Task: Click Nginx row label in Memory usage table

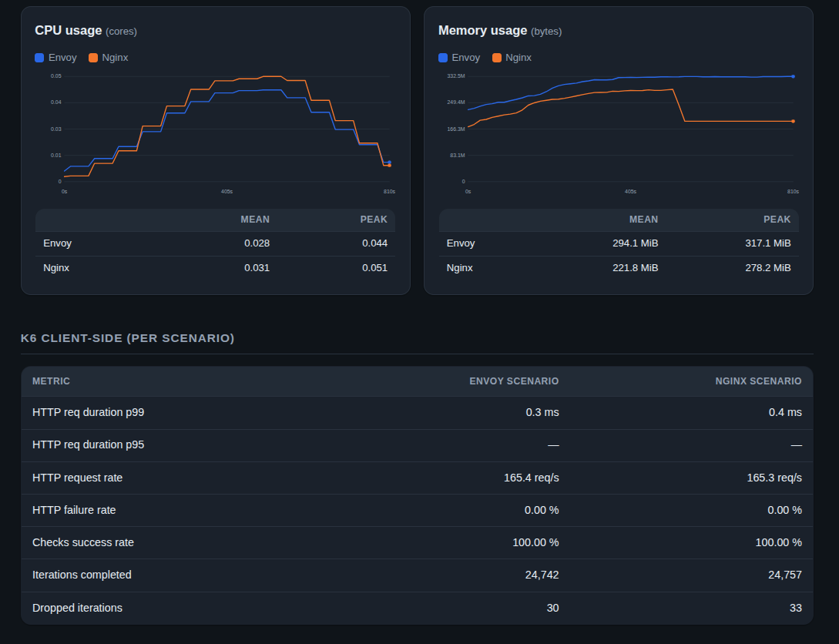Action: click(x=460, y=268)
